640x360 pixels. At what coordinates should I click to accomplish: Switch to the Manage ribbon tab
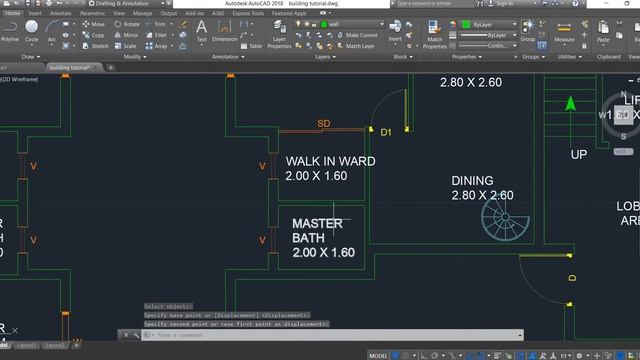tap(142, 13)
